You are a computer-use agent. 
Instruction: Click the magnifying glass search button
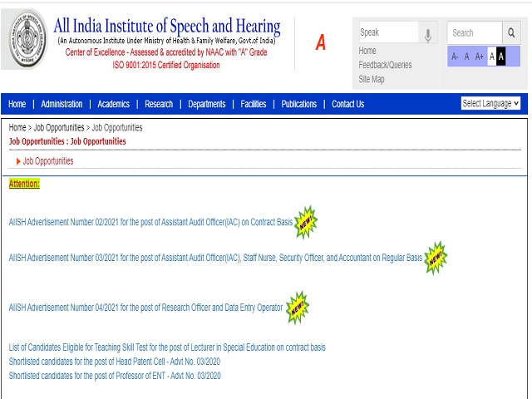pyautogui.click(x=513, y=33)
